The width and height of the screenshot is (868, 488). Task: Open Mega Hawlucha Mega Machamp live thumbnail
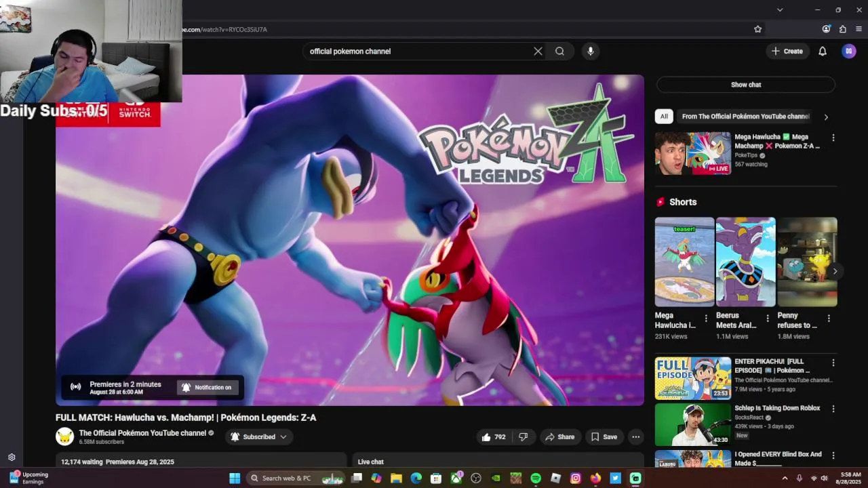(x=693, y=153)
